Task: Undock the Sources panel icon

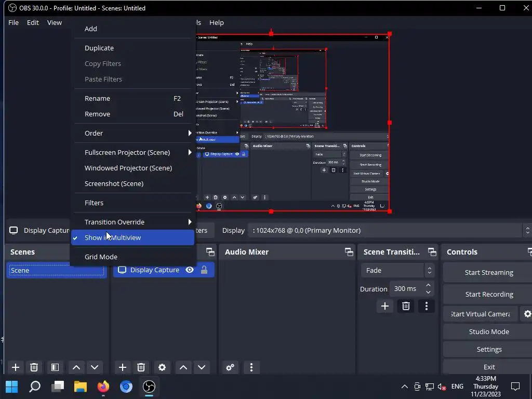Action: (x=210, y=252)
